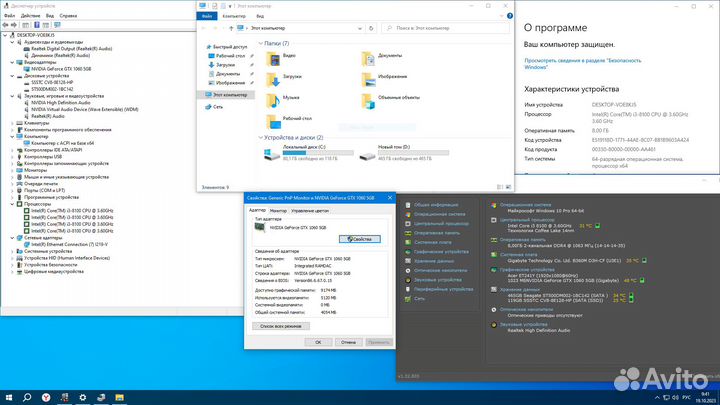This screenshot has width=720, height=405.
Task: Click Список всех режимов button
Action: pos(281,326)
